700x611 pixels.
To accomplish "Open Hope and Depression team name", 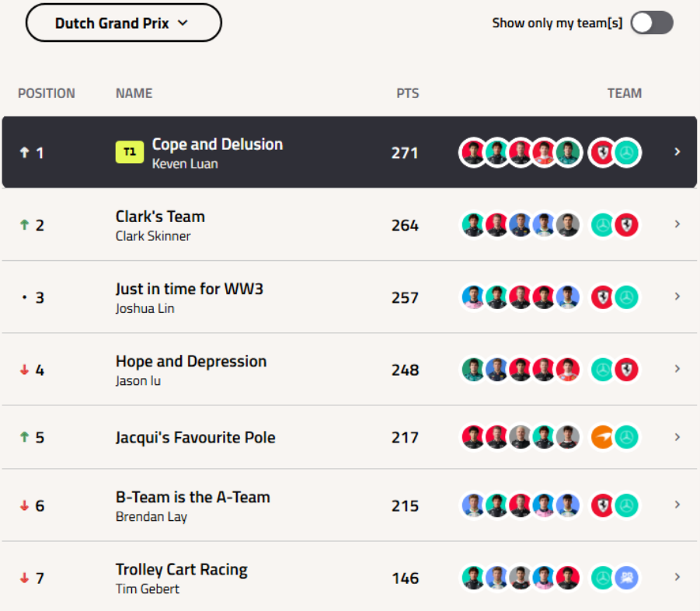I will [x=191, y=361].
